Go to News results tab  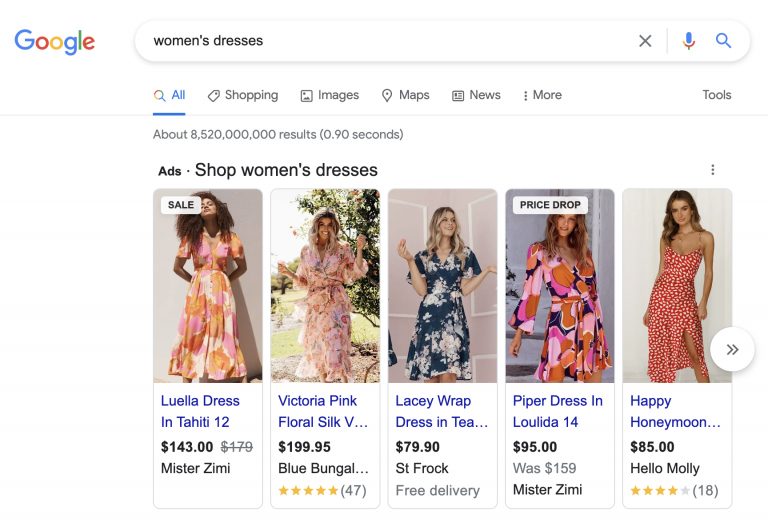[x=476, y=95]
